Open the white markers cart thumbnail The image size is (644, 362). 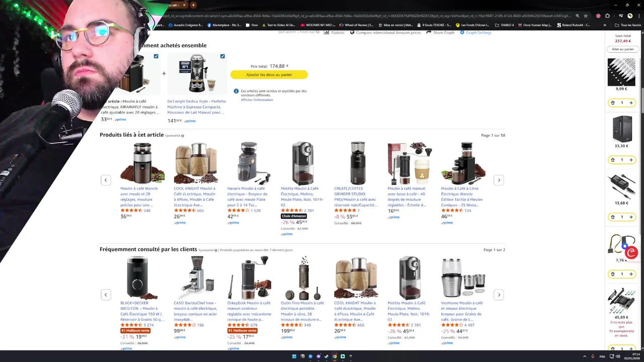tap(621, 71)
